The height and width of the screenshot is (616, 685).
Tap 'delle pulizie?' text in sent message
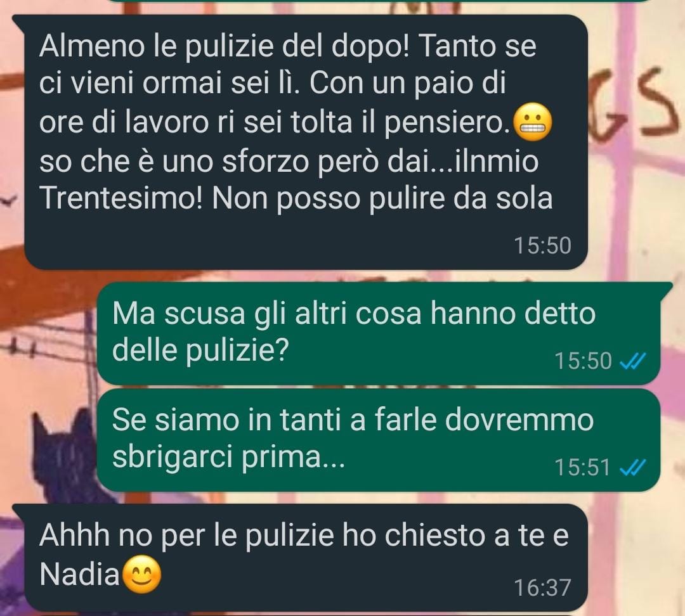click(x=200, y=350)
